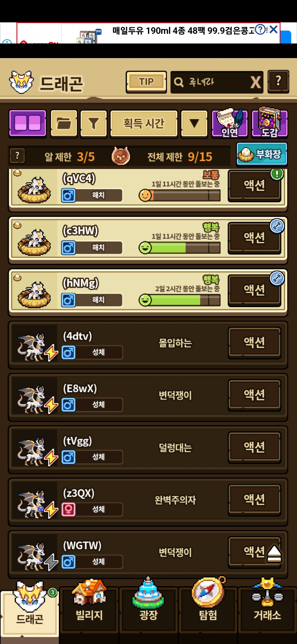This screenshot has width=297, height=644.
Task: Open the egg limit info question mark
Action: pyautogui.click(x=17, y=156)
